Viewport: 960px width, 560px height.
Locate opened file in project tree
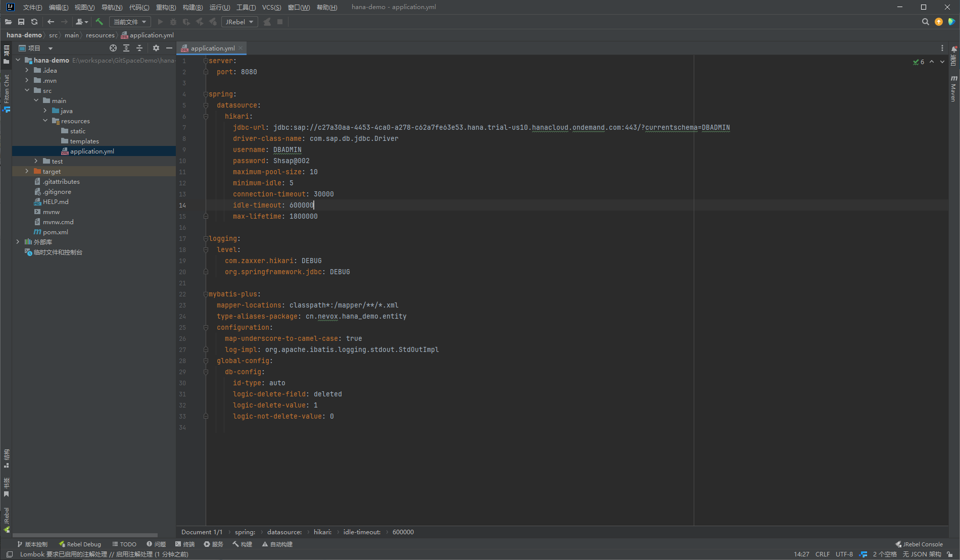pyautogui.click(x=113, y=48)
